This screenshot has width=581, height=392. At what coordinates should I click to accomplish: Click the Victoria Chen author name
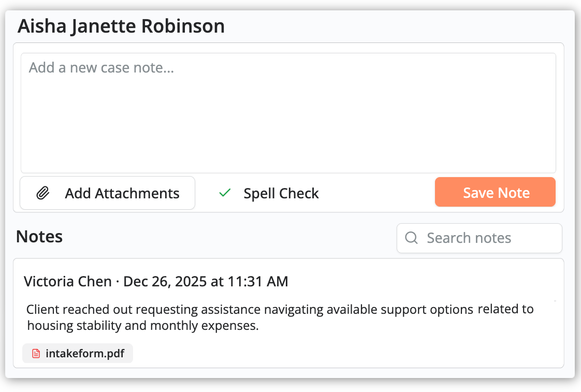pyautogui.click(x=67, y=281)
